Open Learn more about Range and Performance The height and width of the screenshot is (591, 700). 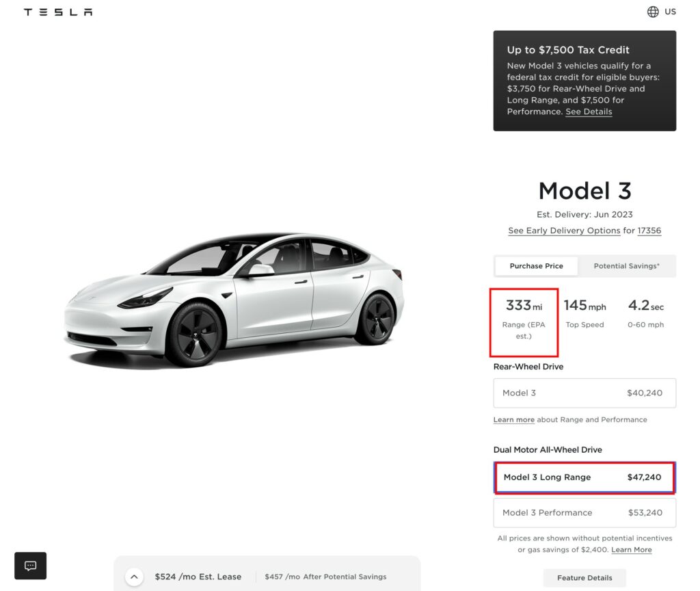point(514,419)
